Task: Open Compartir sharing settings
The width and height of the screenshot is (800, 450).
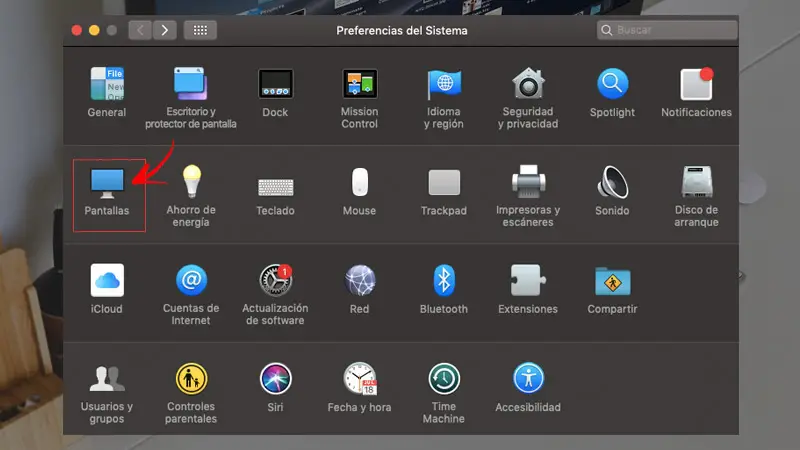Action: [x=612, y=289]
